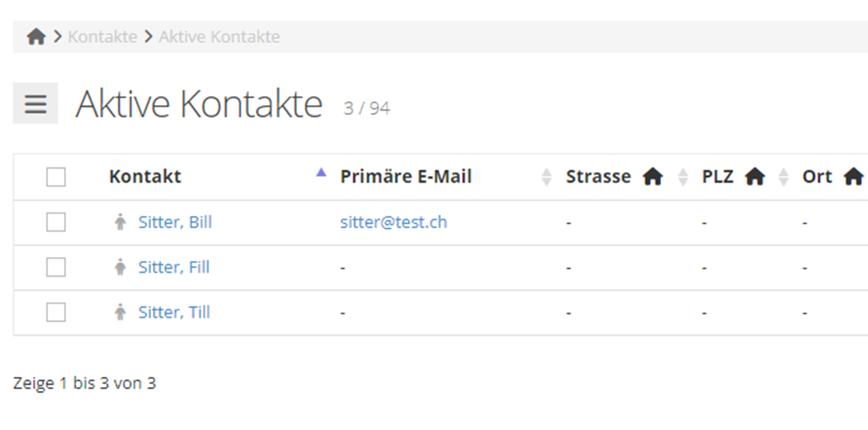Open the contact Sitter, Till
Viewport: 868px width, 430px height.
(x=174, y=312)
